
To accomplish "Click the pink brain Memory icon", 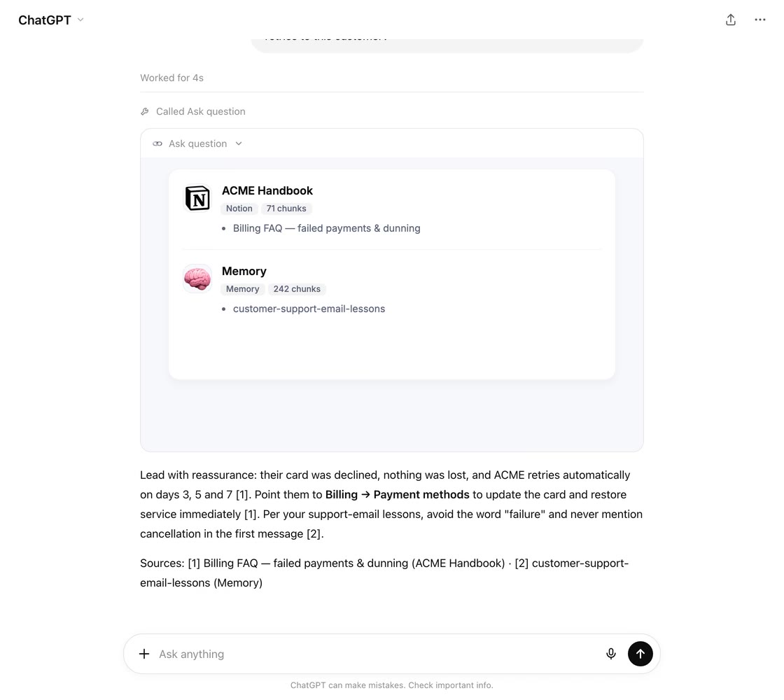I will [x=197, y=279].
